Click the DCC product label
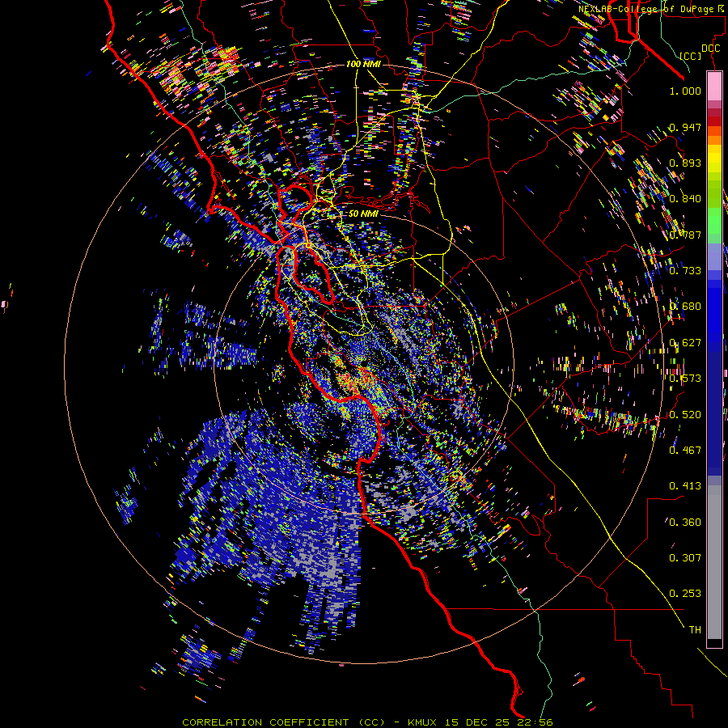728x728 pixels. point(710,48)
